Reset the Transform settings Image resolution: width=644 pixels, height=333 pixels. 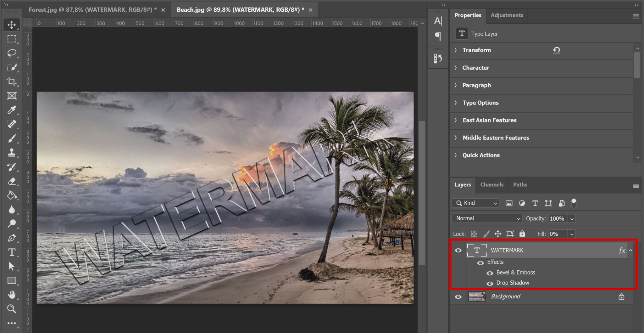tap(556, 50)
